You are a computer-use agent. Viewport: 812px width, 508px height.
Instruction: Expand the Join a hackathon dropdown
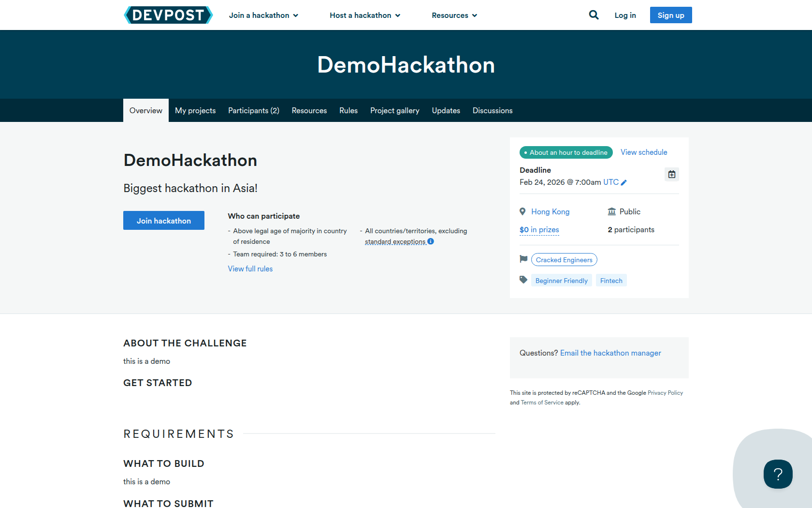click(x=263, y=15)
